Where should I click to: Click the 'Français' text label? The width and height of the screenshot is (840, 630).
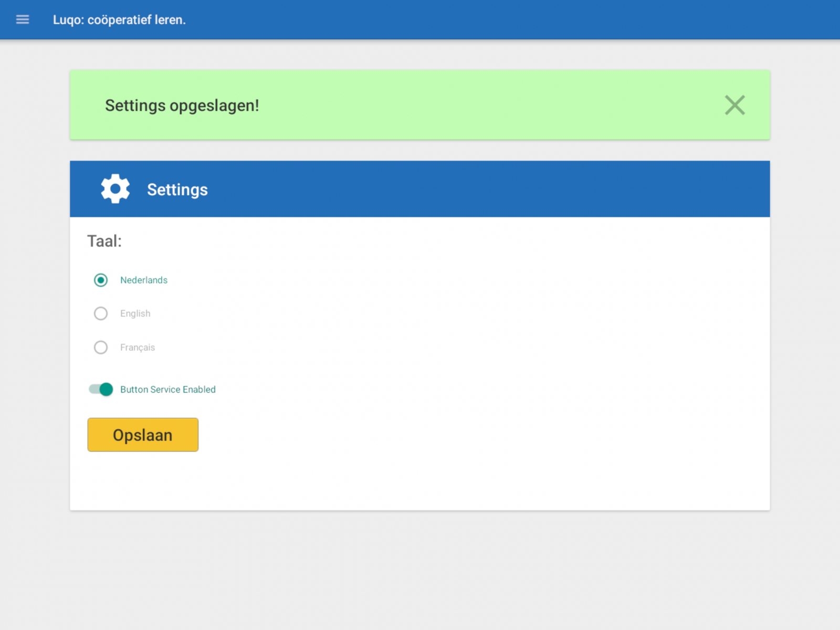(138, 348)
